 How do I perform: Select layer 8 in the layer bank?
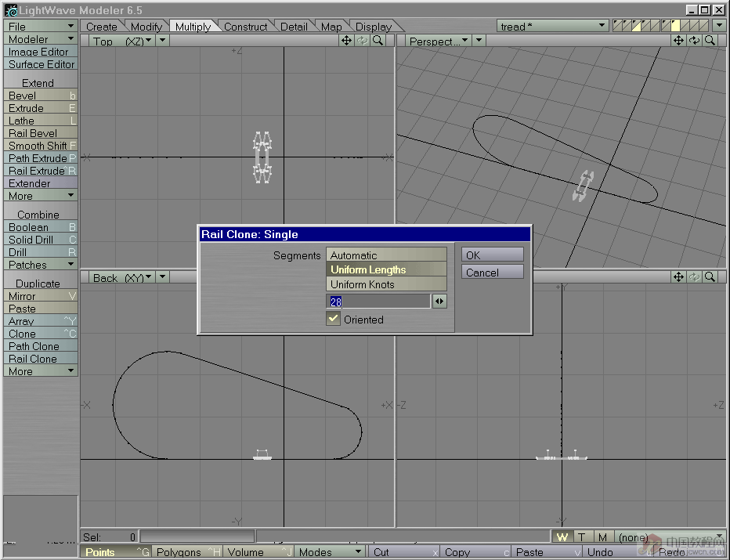click(685, 26)
